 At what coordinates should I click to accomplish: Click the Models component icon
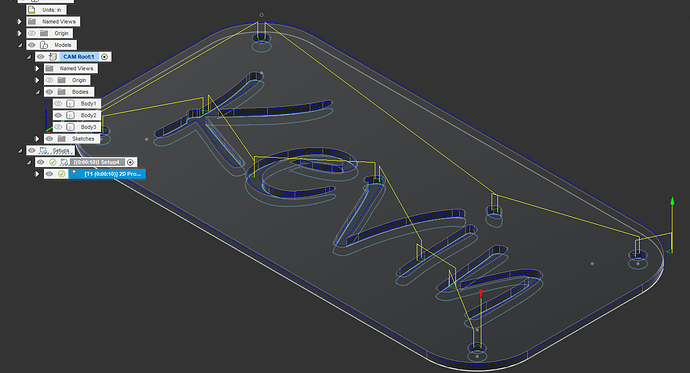coord(44,45)
